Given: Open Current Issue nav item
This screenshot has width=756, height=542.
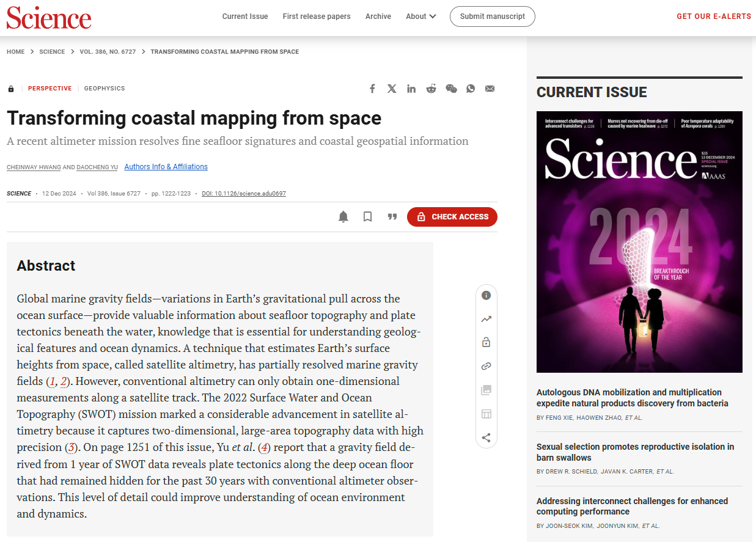Looking at the screenshot, I should click(x=245, y=16).
